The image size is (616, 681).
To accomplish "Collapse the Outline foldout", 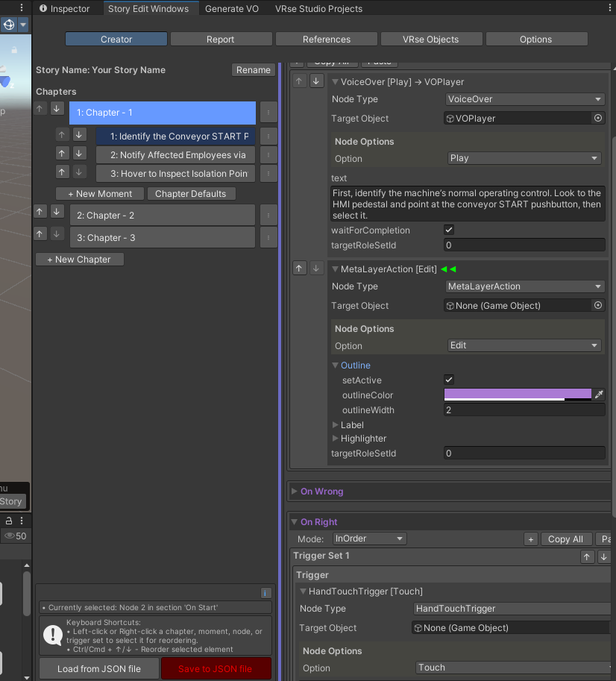I will click(x=336, y=365).
